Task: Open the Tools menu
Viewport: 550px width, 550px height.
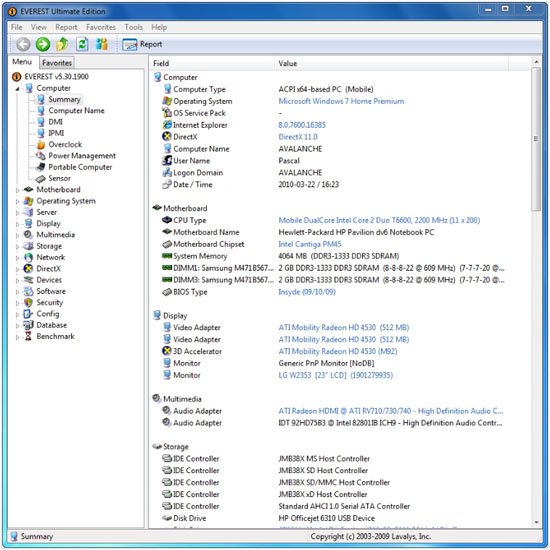Action: pyautogui.click(x=133, y=27)
